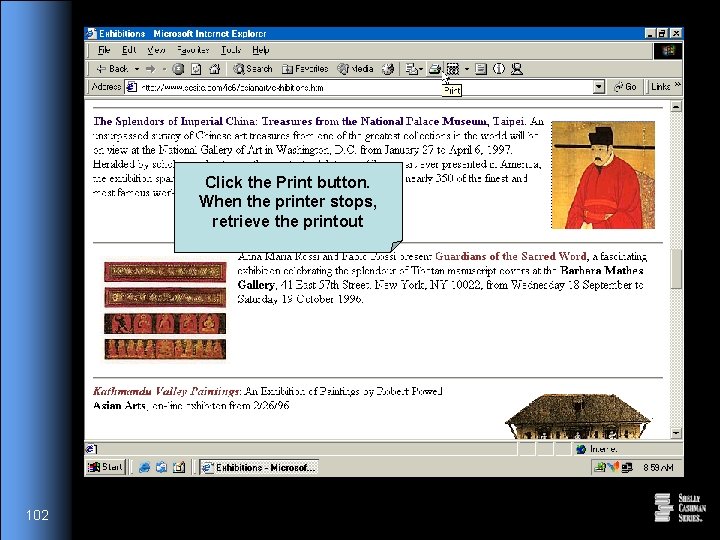Go to the Home page icon

tap(214, 69)
